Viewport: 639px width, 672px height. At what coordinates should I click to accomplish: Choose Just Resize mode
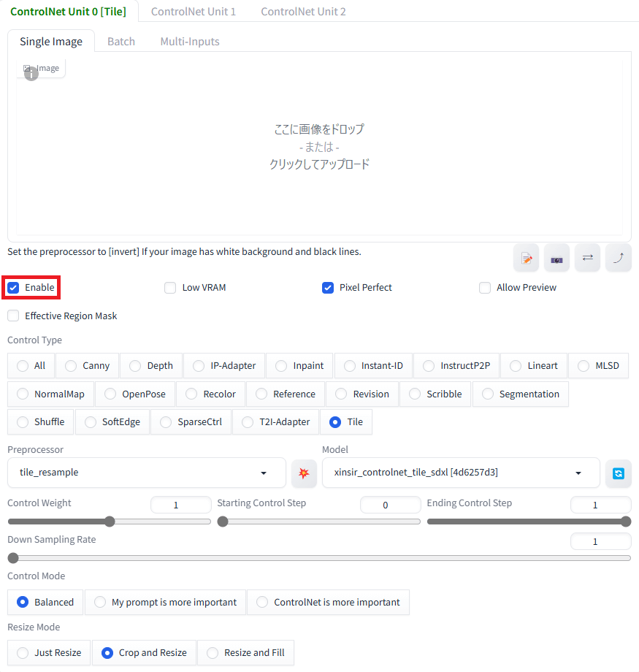click(49, 653)
